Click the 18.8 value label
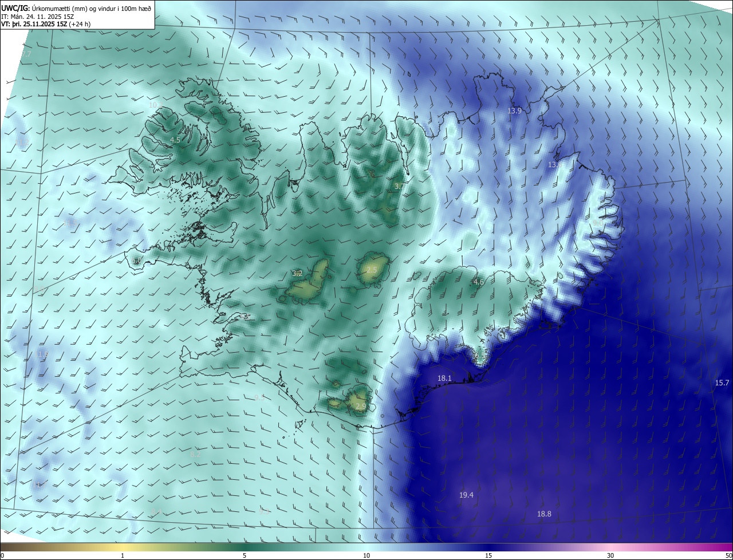This screenshot has height=560, width=733. (x=544, y=514)
